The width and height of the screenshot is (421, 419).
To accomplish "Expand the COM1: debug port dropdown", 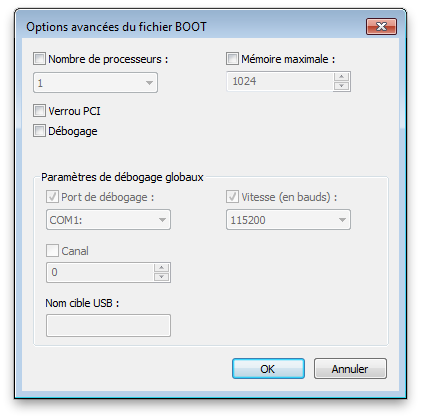I will 108,220.
